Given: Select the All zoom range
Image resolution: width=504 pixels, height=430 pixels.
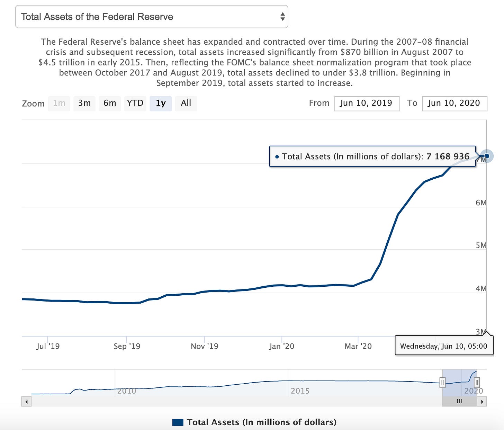Looking at the screenshot, I should point(186,103).
